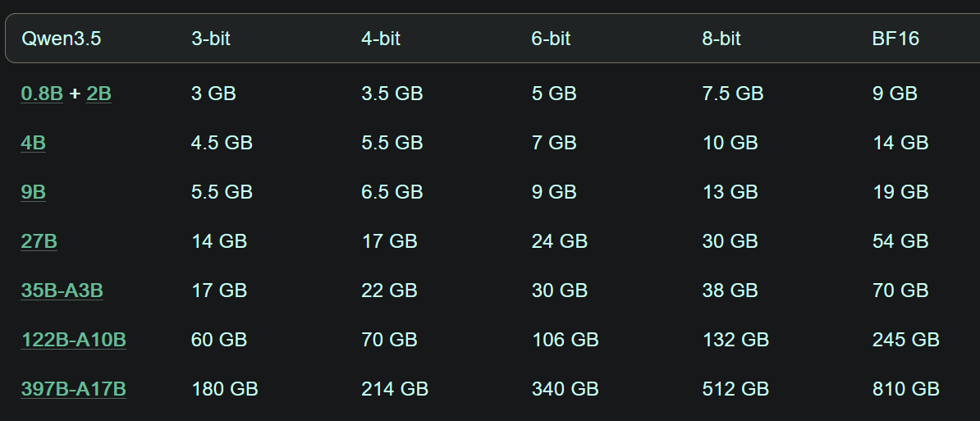Screen dimensions: 980x421
Task: Click the 810 GB cell
Action: pos(905,389)
